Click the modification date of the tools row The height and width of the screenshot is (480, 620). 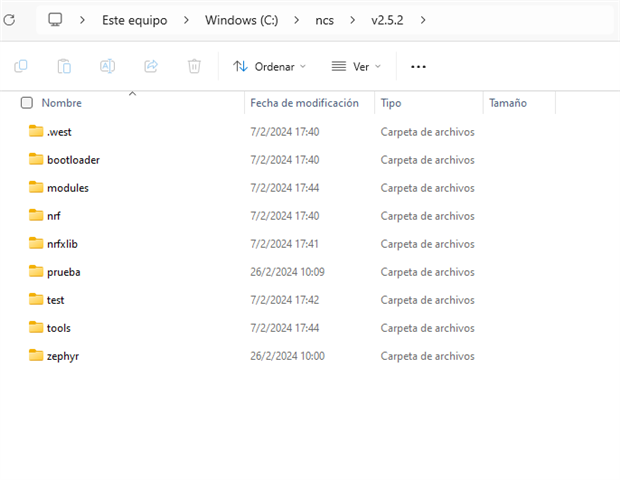coord(285,328)
